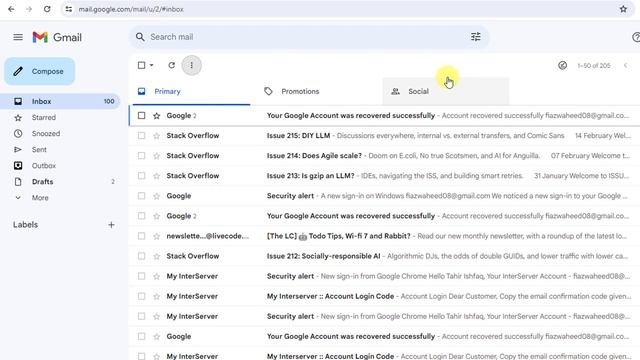Screen dimensions: 640x360
Task: Click the browser back arrow
Action: click(x=11, y=9)
